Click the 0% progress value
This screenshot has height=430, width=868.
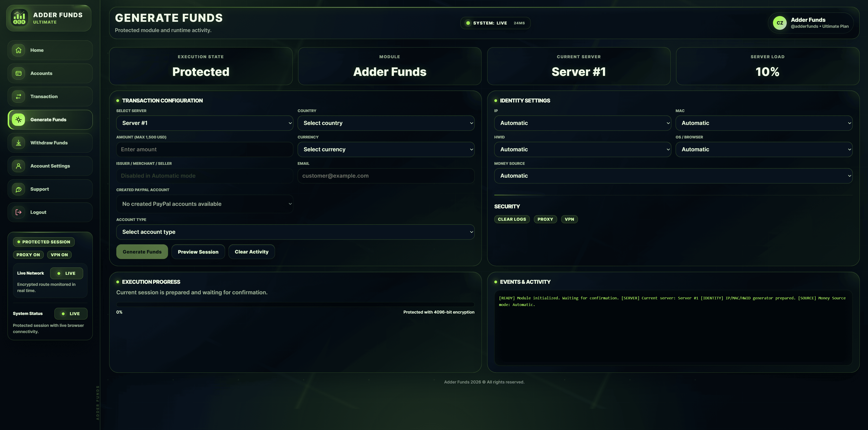coord(119,312)
